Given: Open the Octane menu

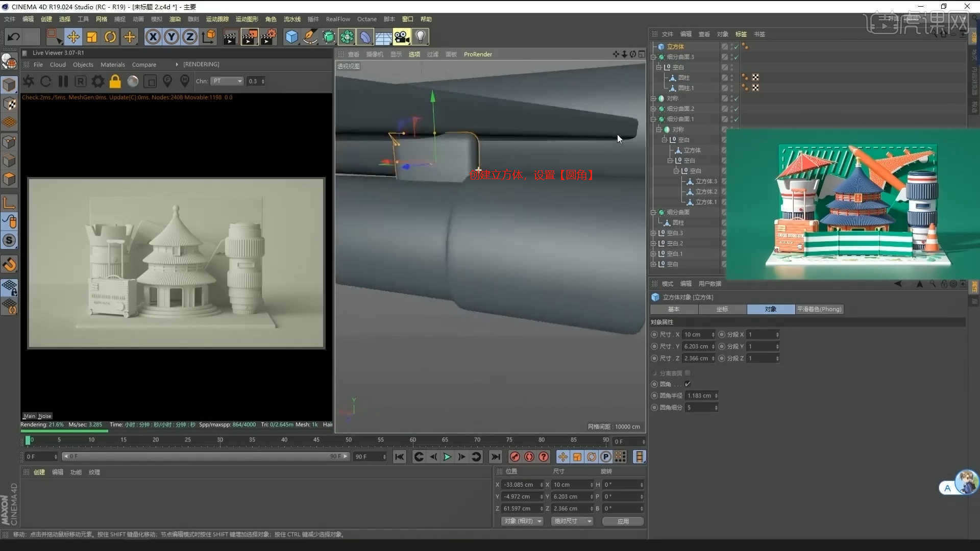Looking at the screenshot, I should (x=366, y=19).
